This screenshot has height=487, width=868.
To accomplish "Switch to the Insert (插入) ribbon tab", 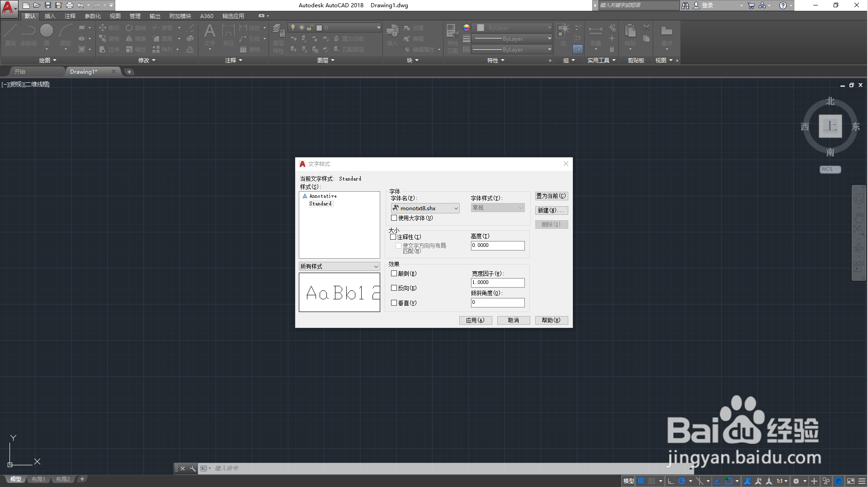I will (x=50, y=16).
